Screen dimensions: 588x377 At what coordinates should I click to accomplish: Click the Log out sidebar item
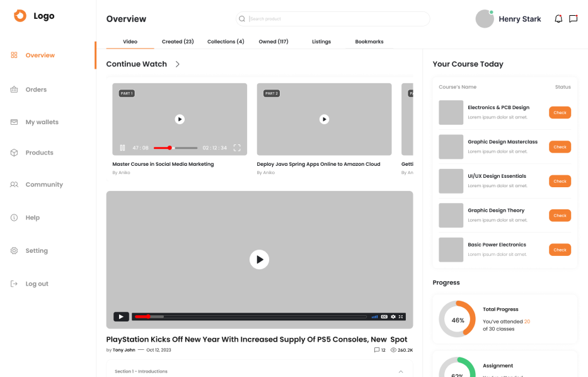[37, 284]
